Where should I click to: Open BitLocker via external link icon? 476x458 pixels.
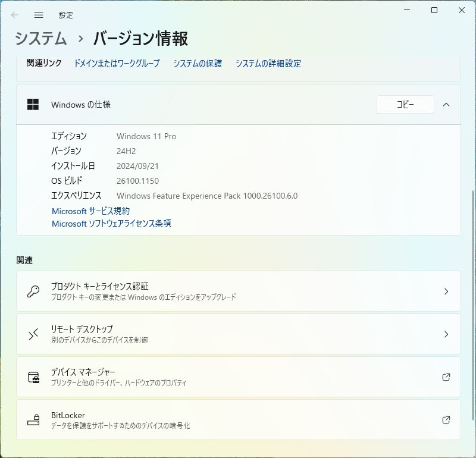tap(446, 420)
